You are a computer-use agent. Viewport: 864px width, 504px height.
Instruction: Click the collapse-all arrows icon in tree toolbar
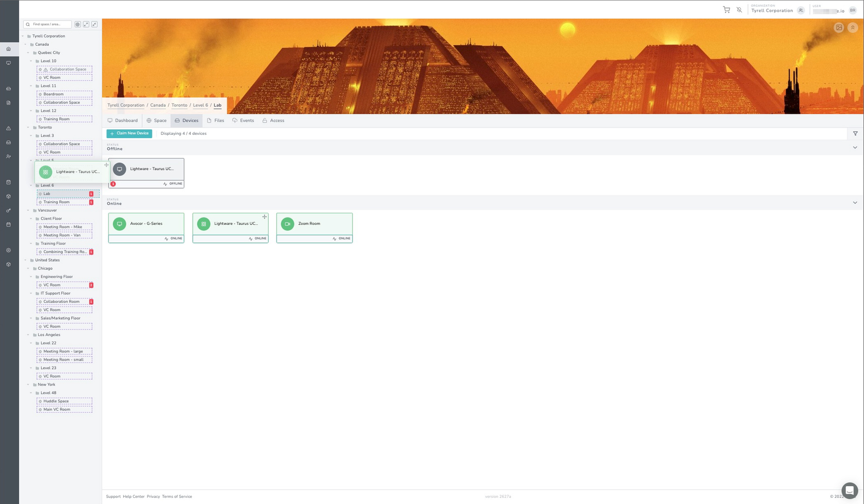94,24
